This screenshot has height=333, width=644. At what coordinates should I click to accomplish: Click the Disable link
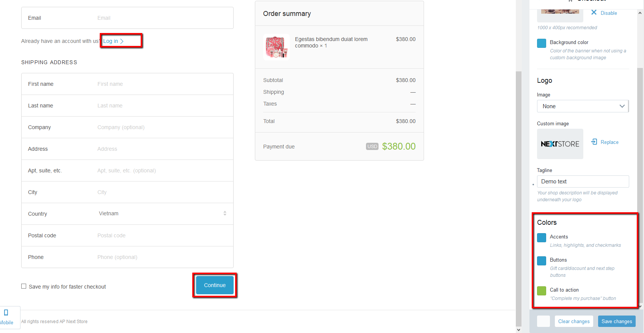coord(609,13)
